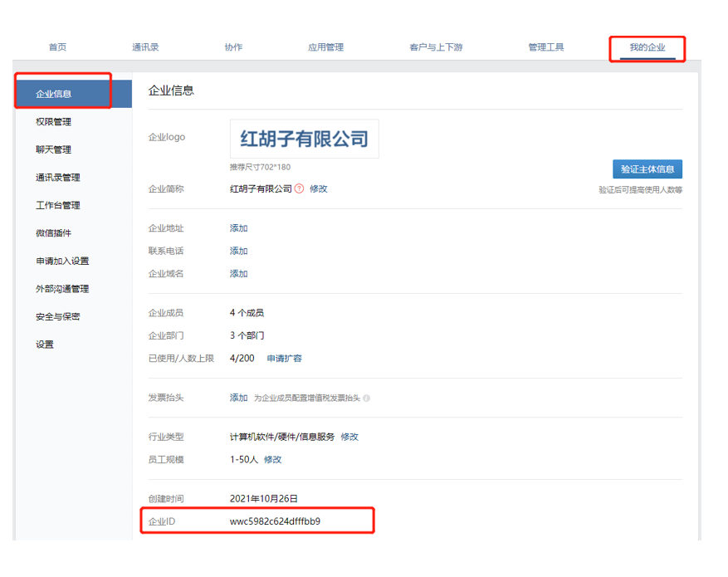Click the 企业信息 page heading
This screenshot has width=728, height=577.
[x=171, y=90]
